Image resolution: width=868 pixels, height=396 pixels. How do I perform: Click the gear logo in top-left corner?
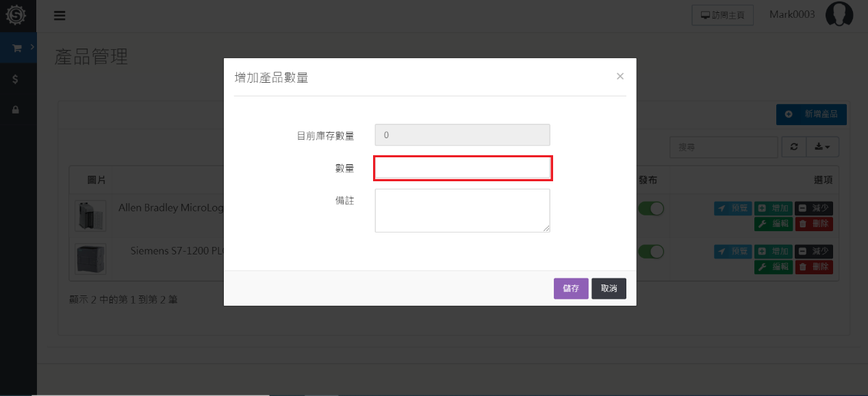[16, 15]
